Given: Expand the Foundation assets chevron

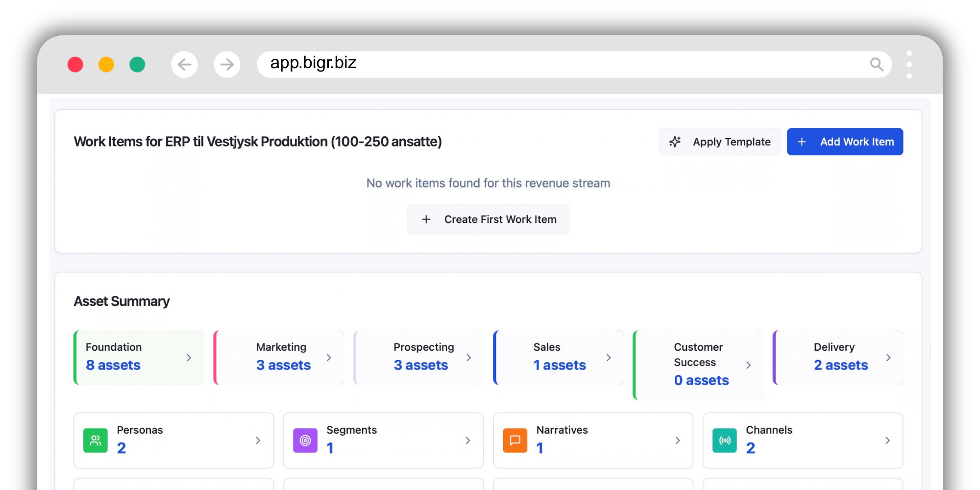Looking at the screenshot, I should pos(189,358).
